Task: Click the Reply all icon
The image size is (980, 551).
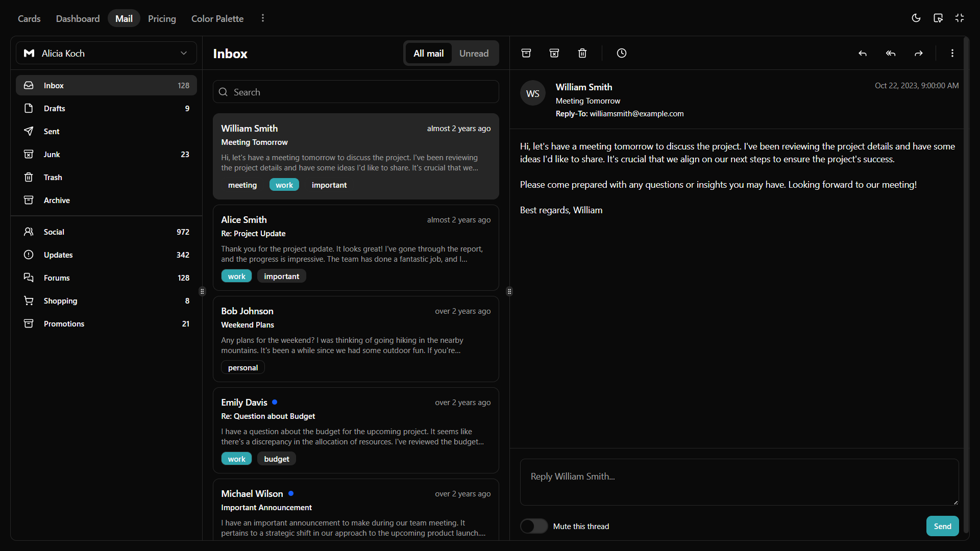Action: coord(891,53)
